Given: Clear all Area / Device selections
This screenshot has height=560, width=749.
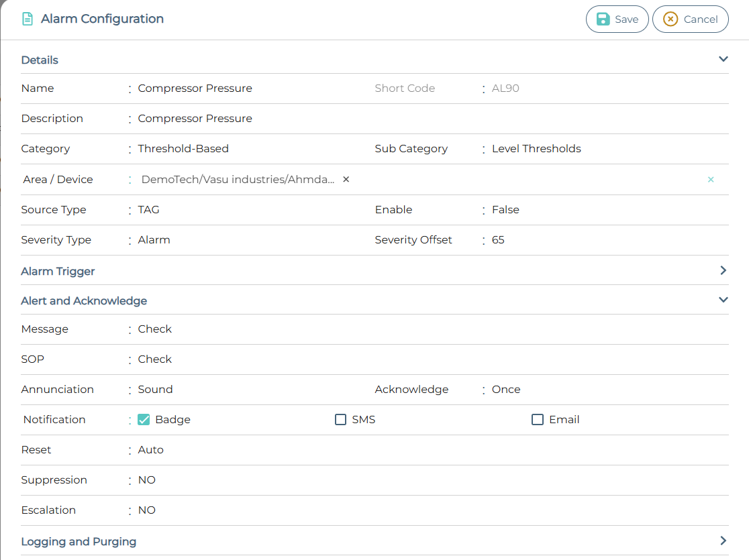Looking at the screenshot, I should point(711,180).
